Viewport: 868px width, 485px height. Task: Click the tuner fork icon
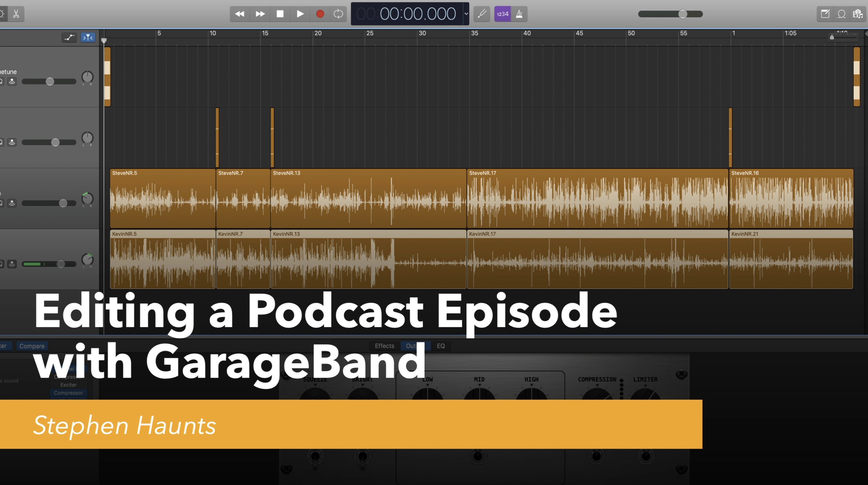[x=482, y=14]
